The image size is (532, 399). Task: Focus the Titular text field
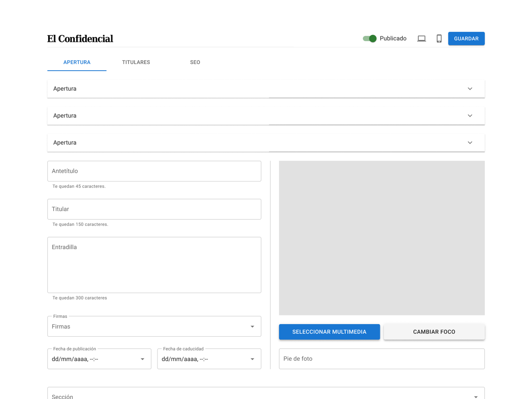(x=154, y=209)
